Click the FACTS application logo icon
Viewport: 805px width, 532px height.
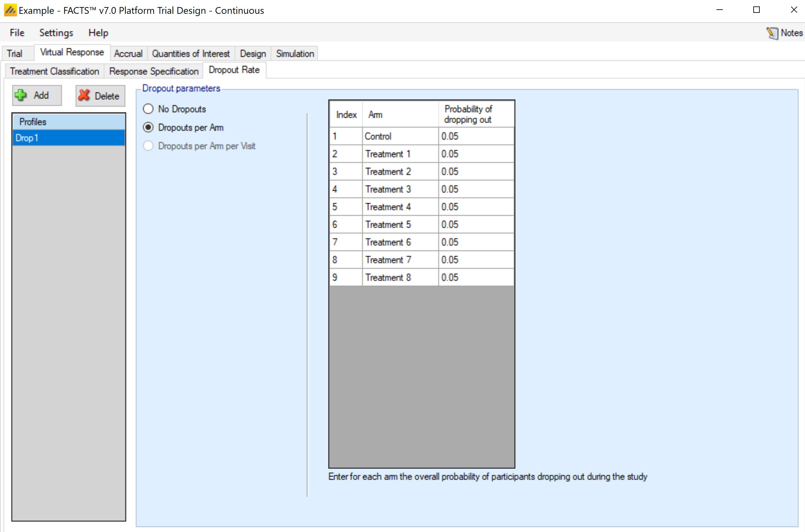10,10
